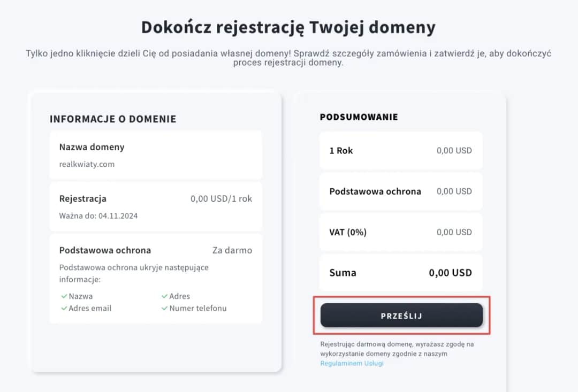Viewport: 578px width, 392px height.
Task: Select the 1 Rok summary row
Action: (x=400, y=150)
